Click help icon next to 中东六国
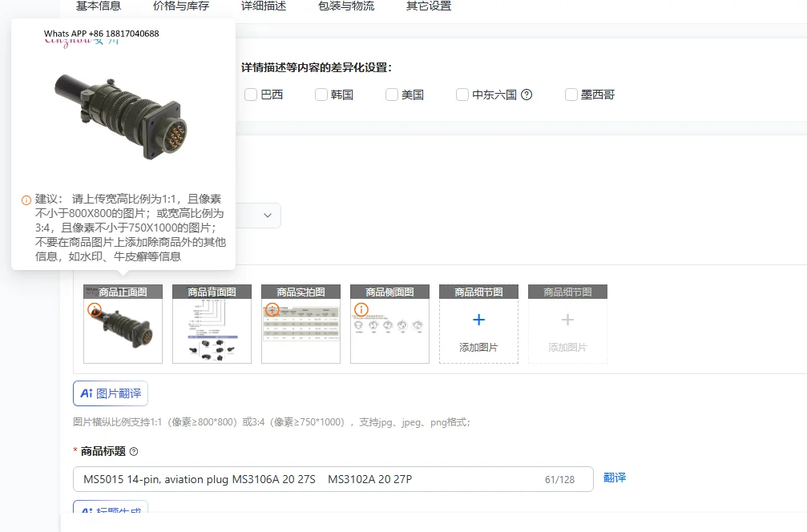This screenshot has height=532, width=807. click(527, 95)
